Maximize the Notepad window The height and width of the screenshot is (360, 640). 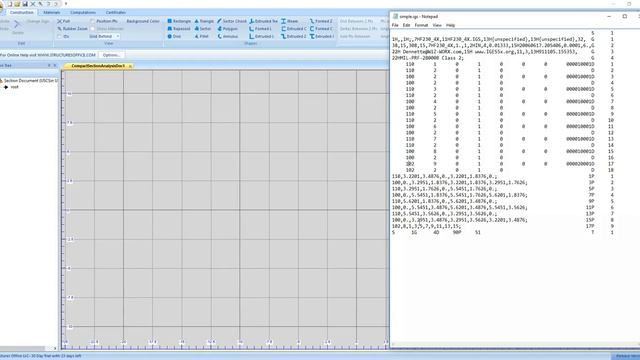pyautogui.click(x=624, y=16)
